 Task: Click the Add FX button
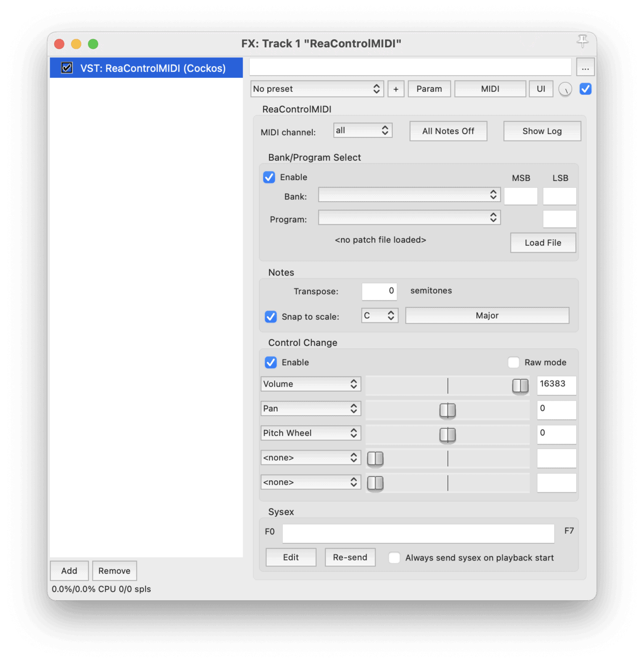click(69, 571)
